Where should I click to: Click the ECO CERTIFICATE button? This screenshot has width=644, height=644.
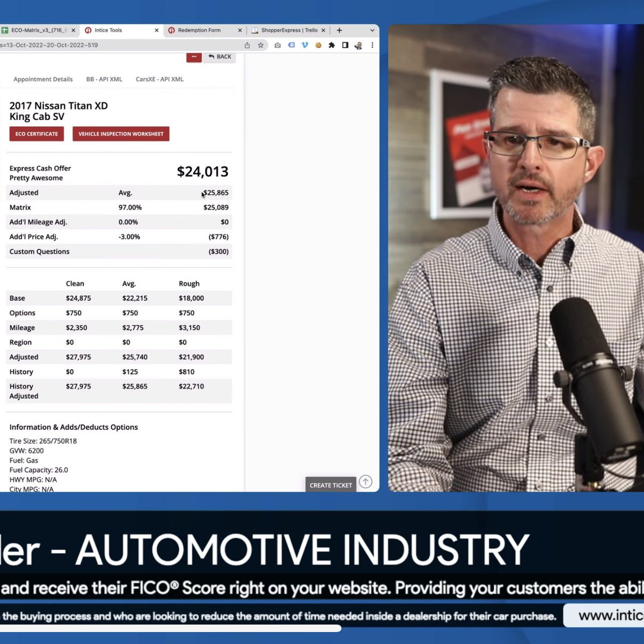coord(36,134)
